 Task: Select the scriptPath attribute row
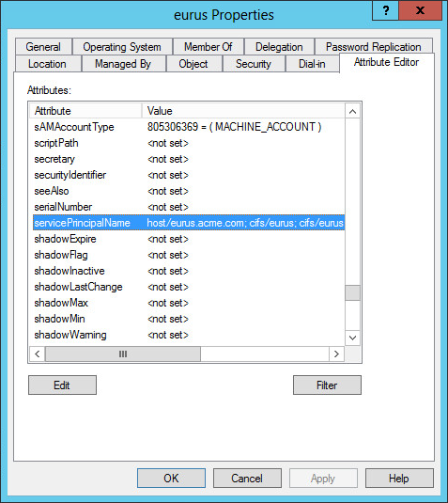(189, 143)
